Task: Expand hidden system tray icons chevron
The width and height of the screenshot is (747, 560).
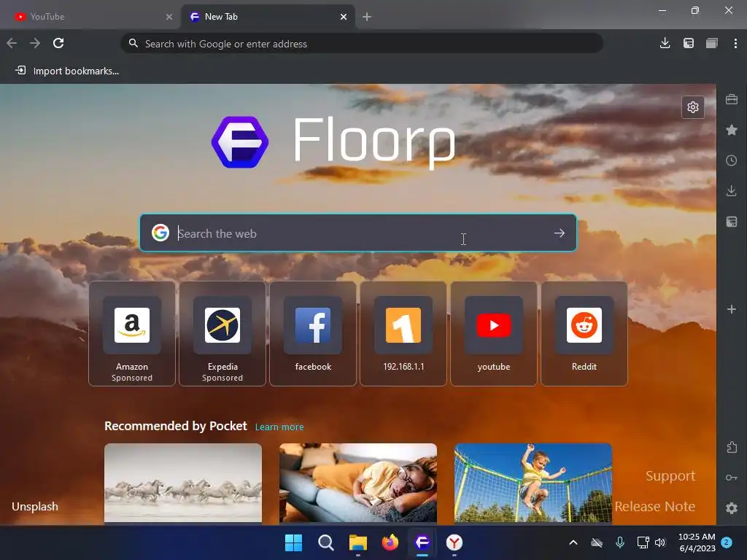Action: pyautogui.click(x=573, y=542)
